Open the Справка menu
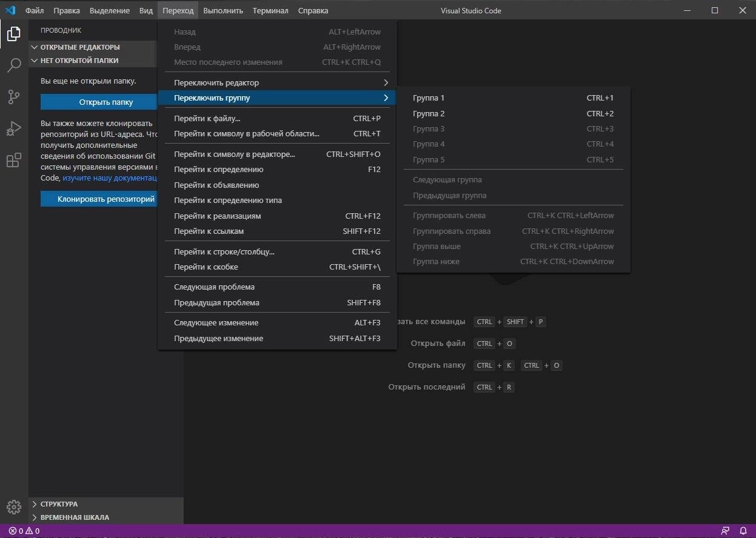 [x=313, y=10]
